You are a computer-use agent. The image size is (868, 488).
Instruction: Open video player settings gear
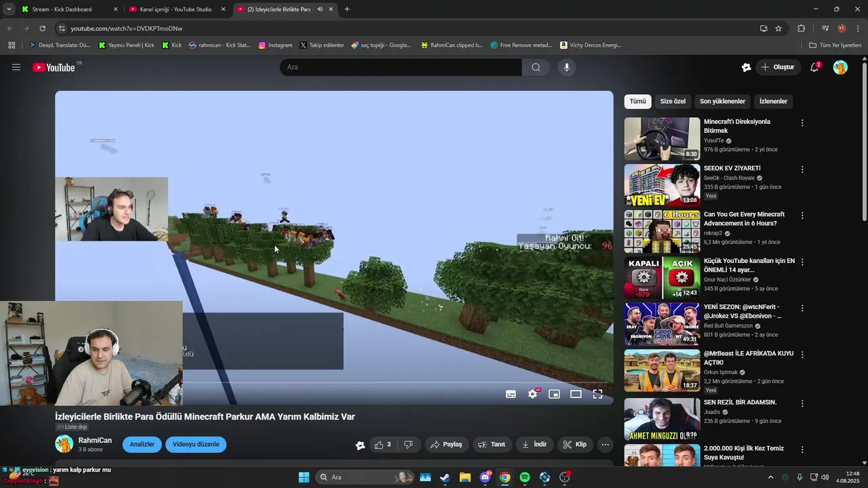tap(533, 394)
